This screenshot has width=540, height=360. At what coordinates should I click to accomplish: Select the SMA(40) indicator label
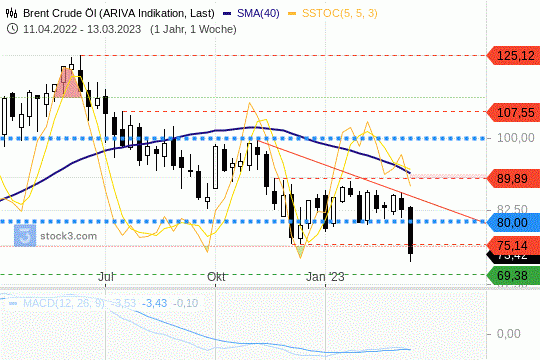tap(258, 13)
